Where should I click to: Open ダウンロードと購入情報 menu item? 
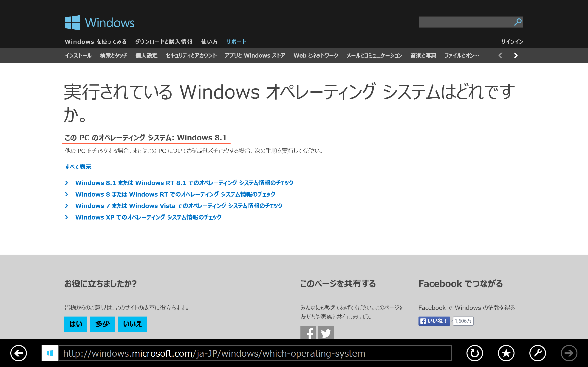[x=164, y=42]
